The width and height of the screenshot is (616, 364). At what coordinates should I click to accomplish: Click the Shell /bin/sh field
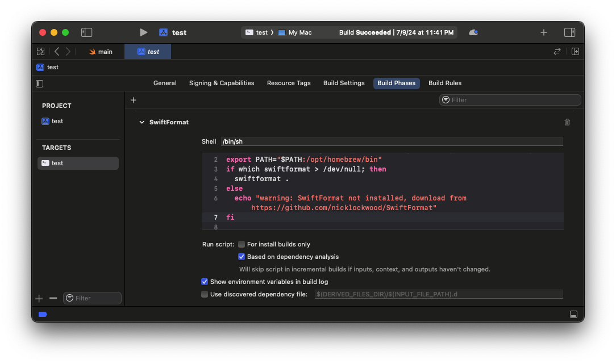(x=392, y=141)
